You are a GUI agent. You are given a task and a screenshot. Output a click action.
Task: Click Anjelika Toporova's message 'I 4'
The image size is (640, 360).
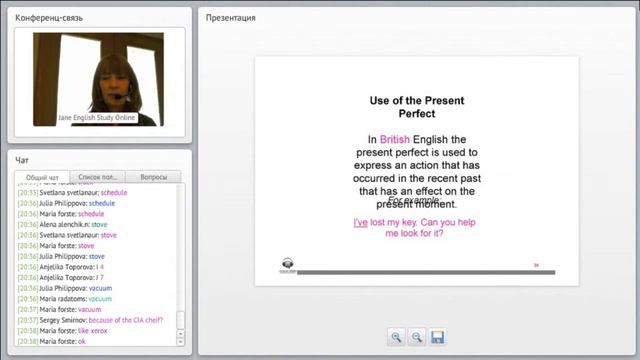coord(100,267)
